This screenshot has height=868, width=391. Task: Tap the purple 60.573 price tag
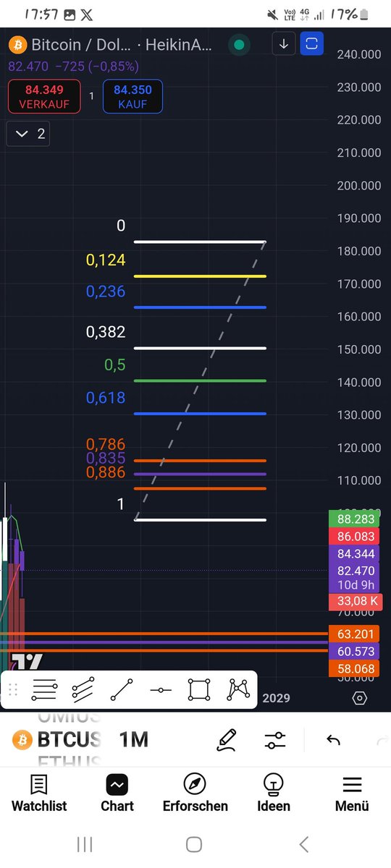tap(354, 652)
